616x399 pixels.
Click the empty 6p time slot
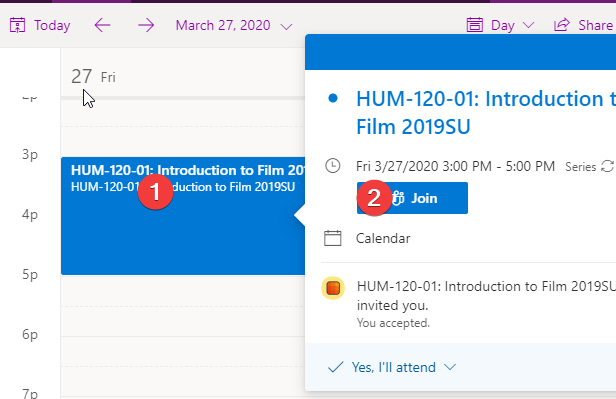183,321
